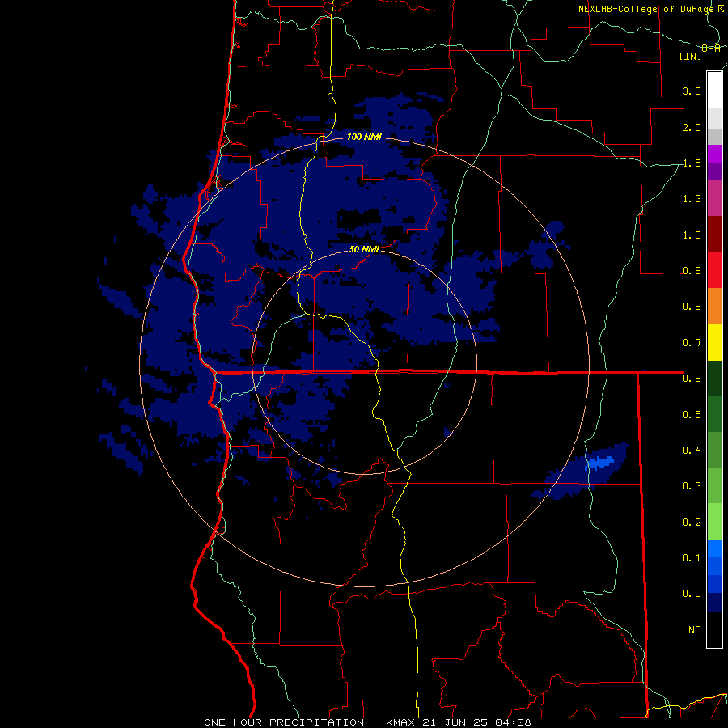Select the dark red legend swatch
Viewport: 728px width, 728px height.
pyautogui.click(x=714, y=235)
